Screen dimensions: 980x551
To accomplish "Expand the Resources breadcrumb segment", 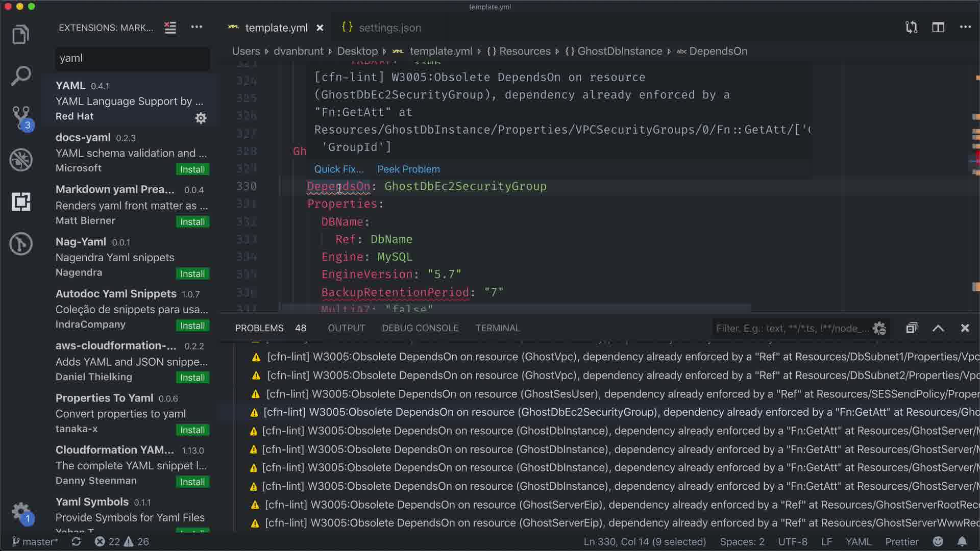I will [x=524, y=51].
